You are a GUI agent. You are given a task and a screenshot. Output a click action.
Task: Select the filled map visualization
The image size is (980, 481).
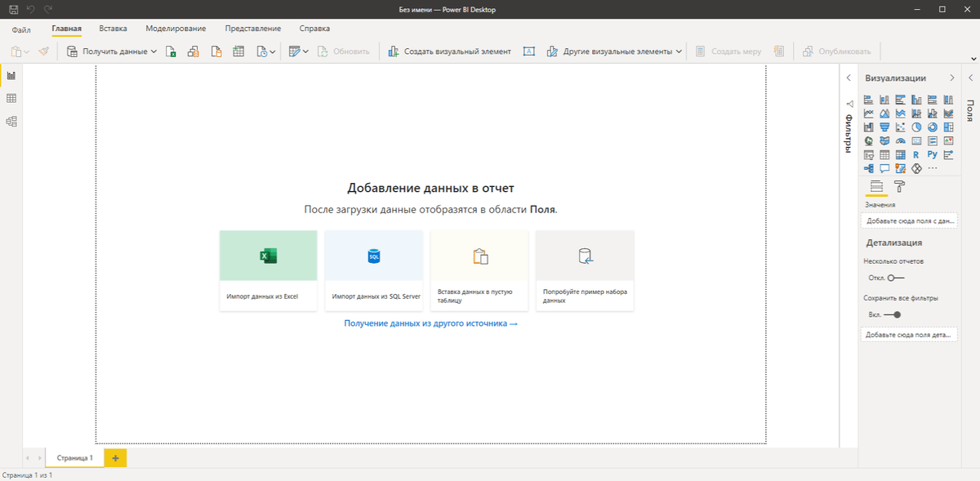coord(884,141)
